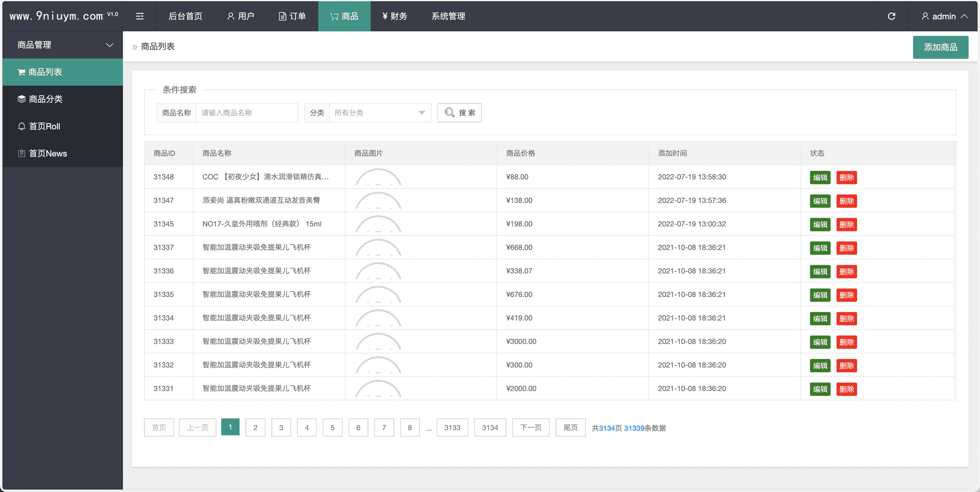Delete product 31337

point(847,248)
